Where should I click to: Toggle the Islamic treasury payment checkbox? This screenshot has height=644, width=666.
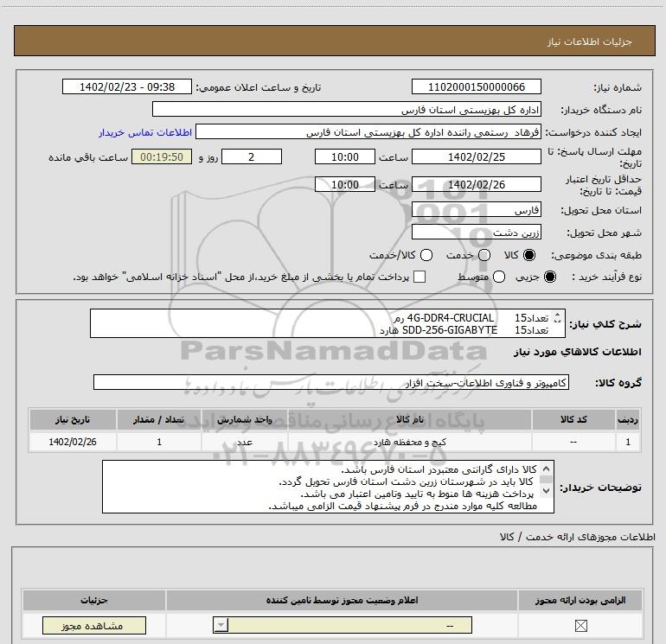click(419, 277)
